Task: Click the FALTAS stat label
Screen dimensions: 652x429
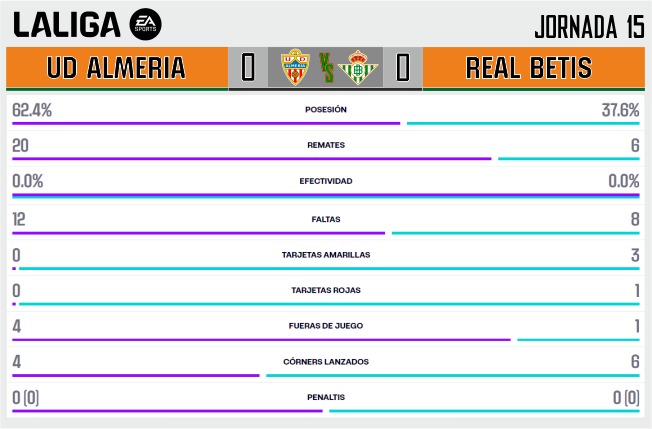Action: point(326,219)
